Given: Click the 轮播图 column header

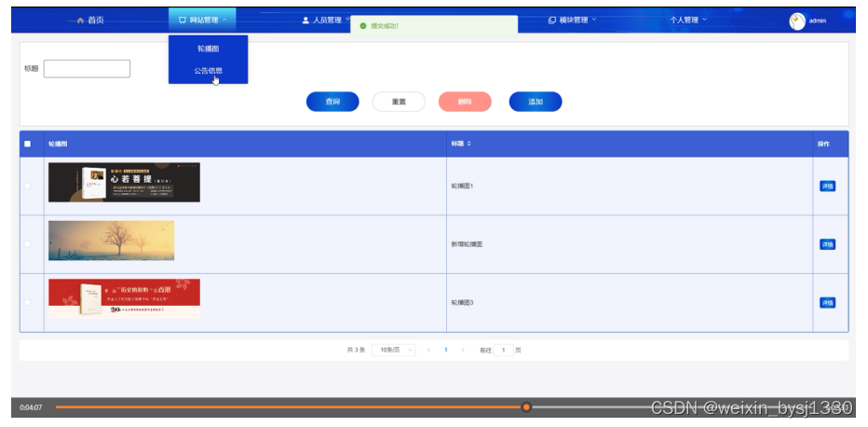Looking at the screenshot, I should pyautogui.click(x=58, y=144).
